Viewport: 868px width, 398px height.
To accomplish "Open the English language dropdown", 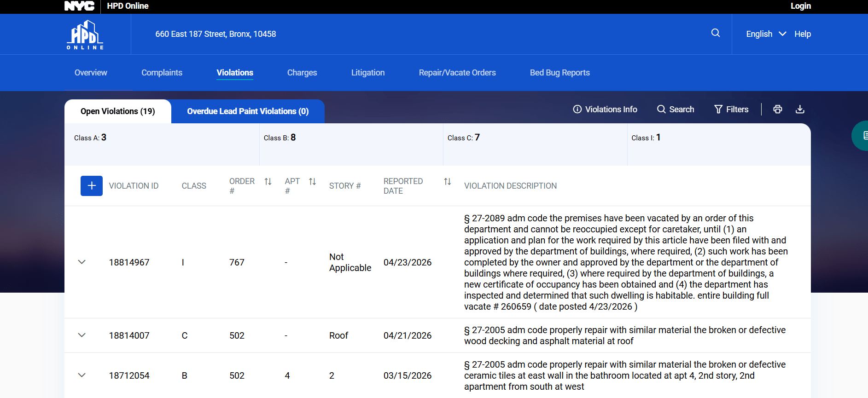I will [x=765, y=34].
